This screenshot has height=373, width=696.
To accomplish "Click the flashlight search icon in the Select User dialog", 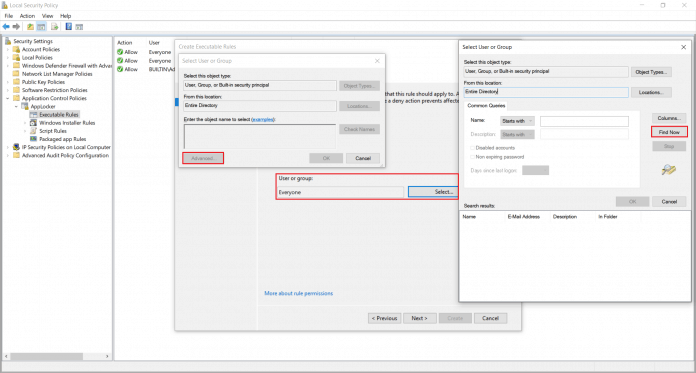I will coord(668,169).
